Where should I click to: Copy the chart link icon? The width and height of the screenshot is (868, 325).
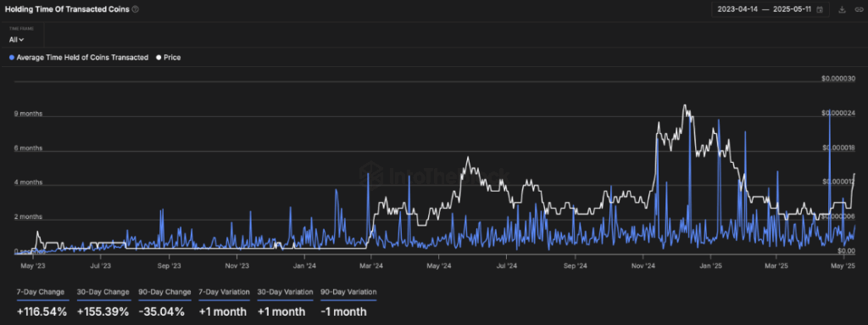(859, 9)
